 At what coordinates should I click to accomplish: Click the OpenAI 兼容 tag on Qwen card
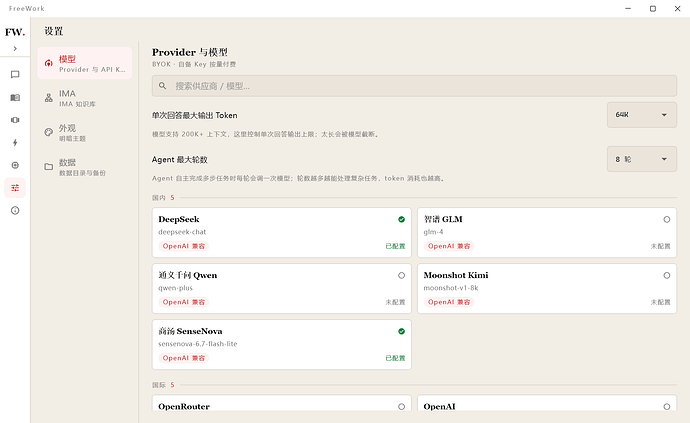tap(184, 302)
